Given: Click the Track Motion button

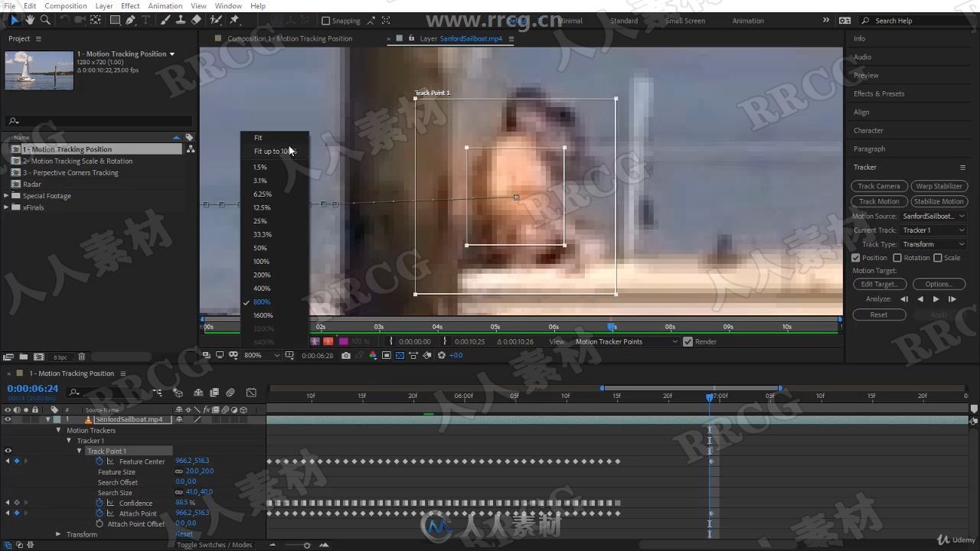Looking at the screenshot, I should pos(879,201).
